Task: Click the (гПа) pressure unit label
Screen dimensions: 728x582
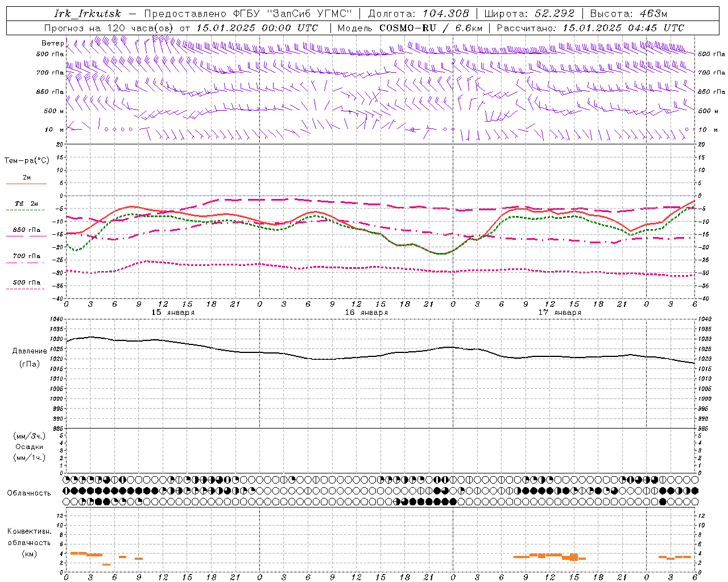Action: [x=30, y=364]
